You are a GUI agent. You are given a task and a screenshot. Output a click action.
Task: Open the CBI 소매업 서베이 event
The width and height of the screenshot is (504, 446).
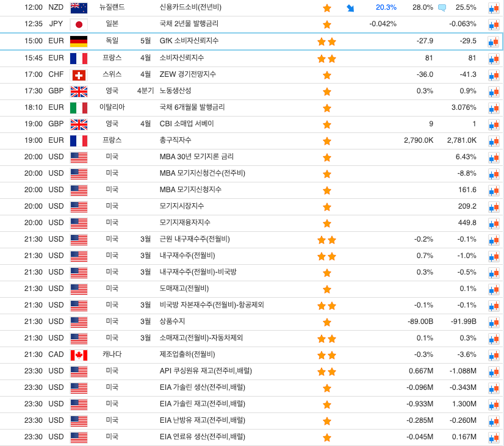187,124
